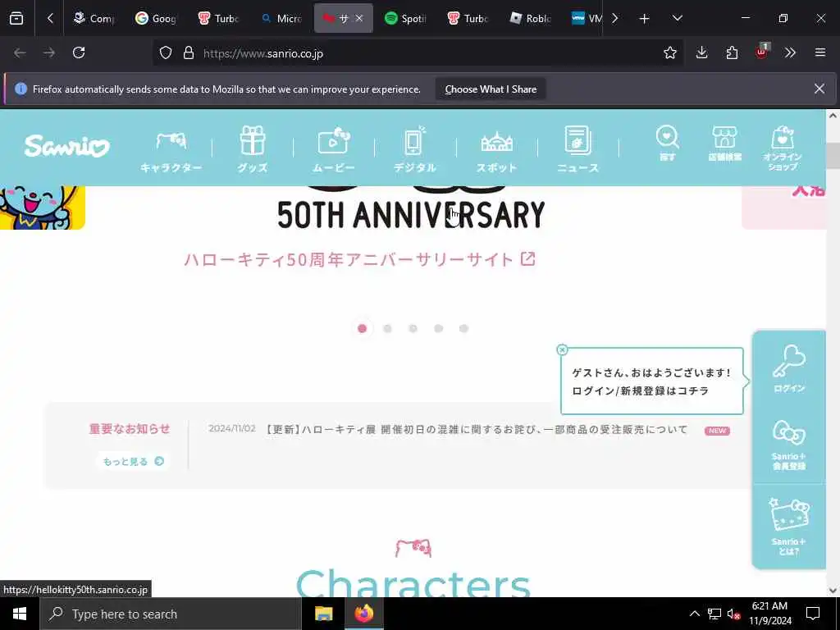Image resolution: width=840 pixels, height=630 pixels.
Task: View site security via the padlock icon
Action: (189, 53)
